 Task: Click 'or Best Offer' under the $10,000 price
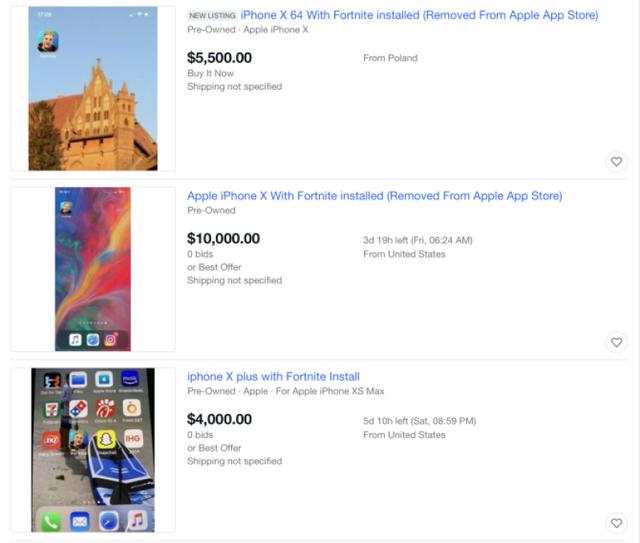coord(214,267)
